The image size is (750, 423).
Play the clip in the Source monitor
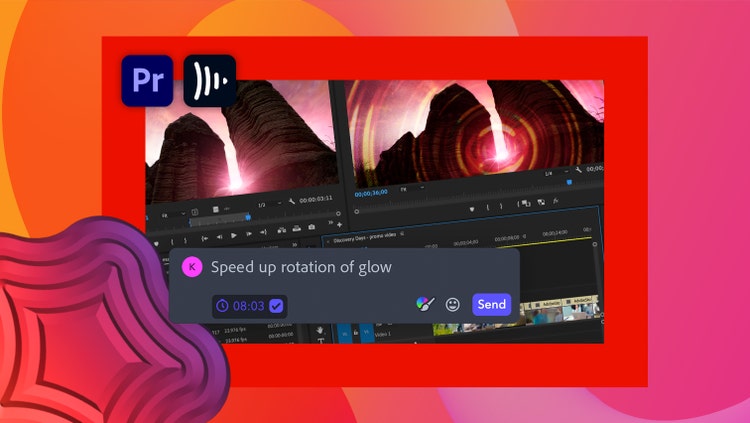(x=233, y=235)
